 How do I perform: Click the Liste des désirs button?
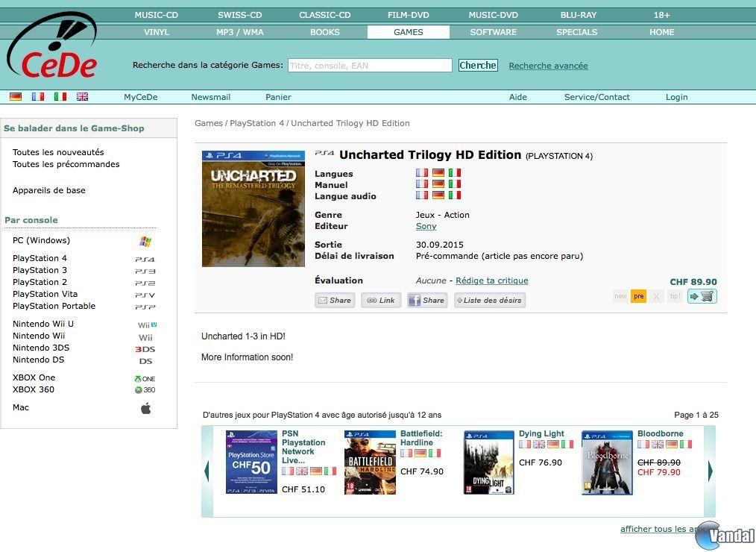489,300
